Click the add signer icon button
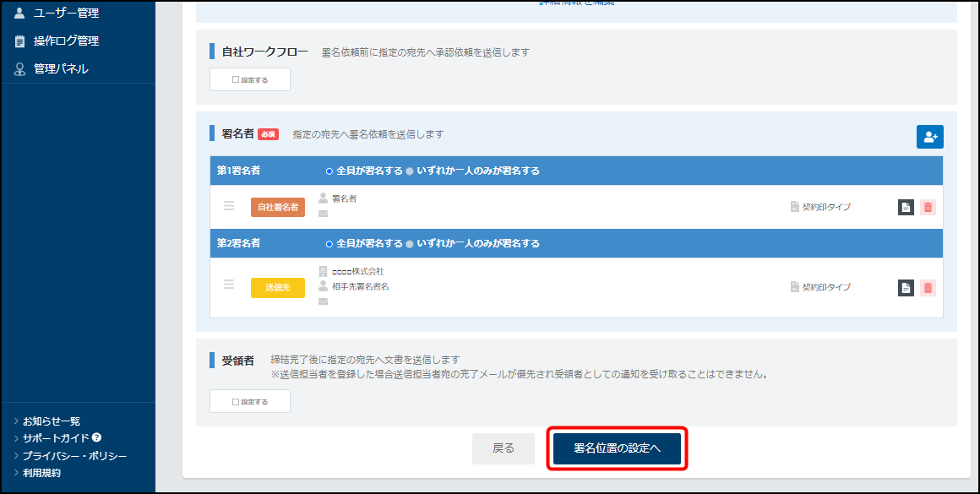This screenshot has width=980, height=494. point(929,137)
